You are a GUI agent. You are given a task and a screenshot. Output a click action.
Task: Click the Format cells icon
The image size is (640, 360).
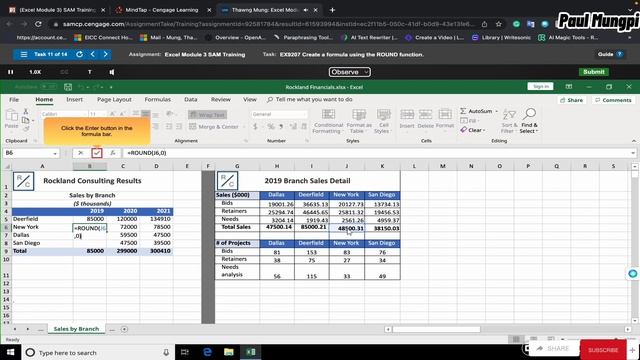click(x=445, y=114)
